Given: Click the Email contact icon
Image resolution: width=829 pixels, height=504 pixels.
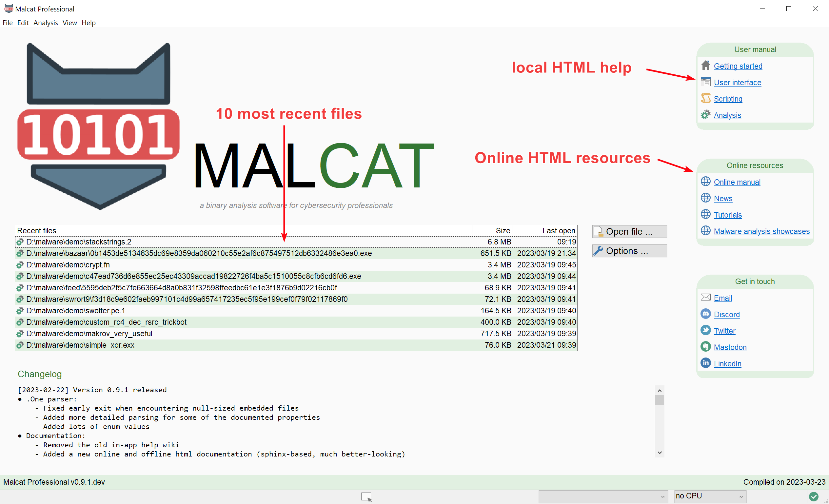Looking at the screenshot, I should 705,298.
